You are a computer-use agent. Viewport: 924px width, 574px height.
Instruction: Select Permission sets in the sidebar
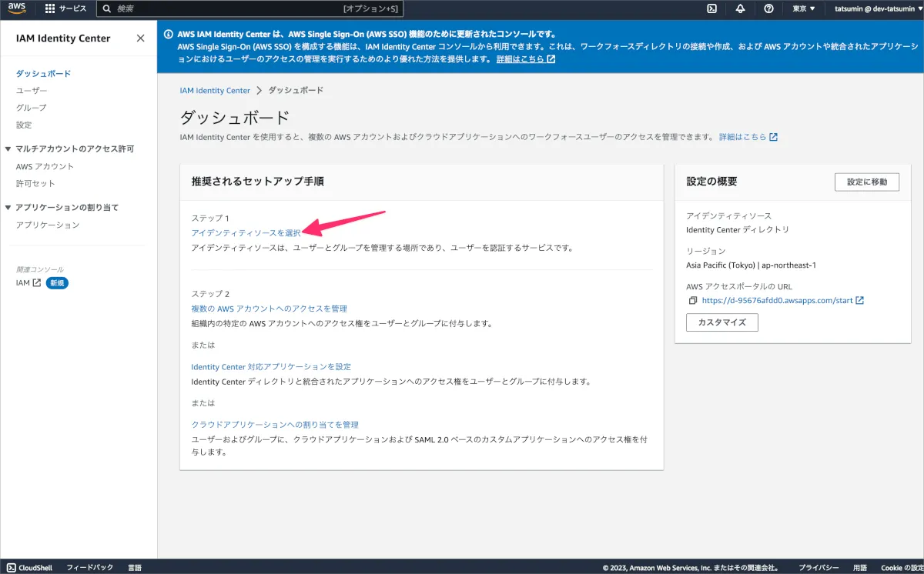coord(35,184)
